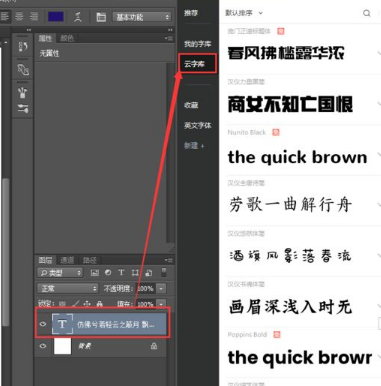Viewport: 381px width, 386px height.
Task: Filter for shape layers
Action: [135, 273]
